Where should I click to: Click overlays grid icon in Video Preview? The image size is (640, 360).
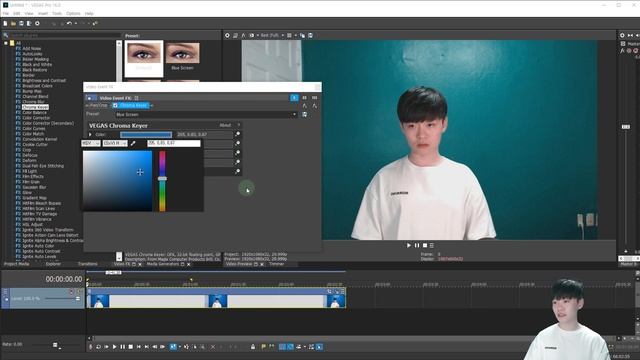[x=289, y=36]
